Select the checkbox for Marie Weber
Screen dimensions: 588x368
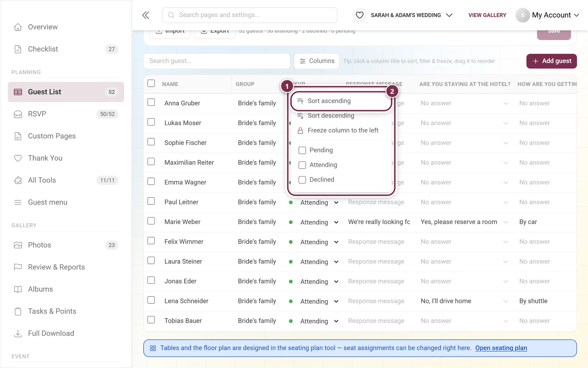point(151,221)
